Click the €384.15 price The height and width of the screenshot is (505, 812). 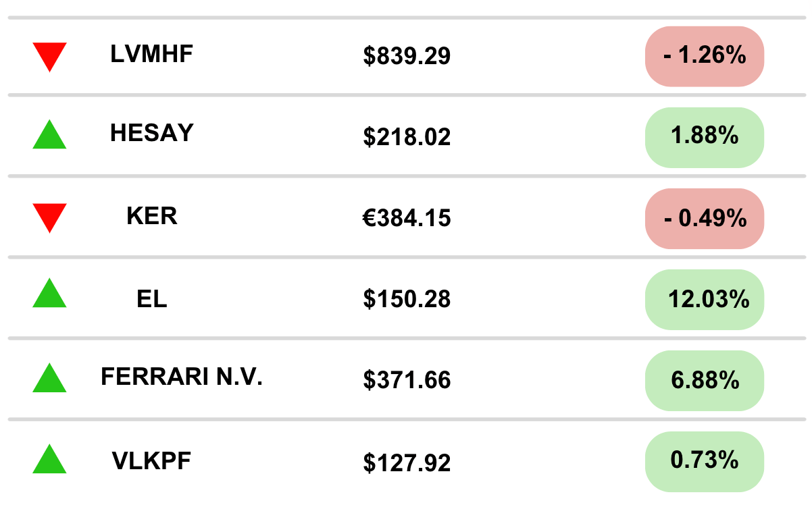tap(407, 219)
